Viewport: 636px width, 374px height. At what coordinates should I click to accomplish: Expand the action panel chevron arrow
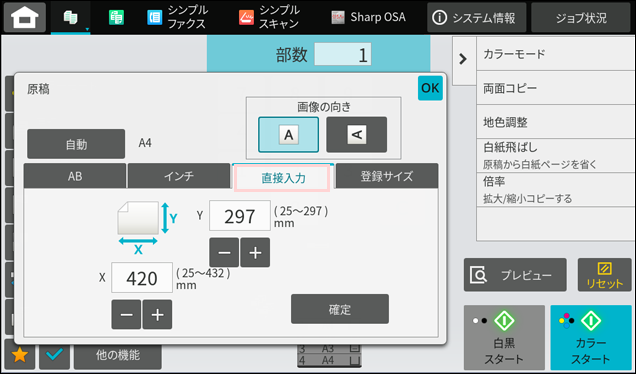[463, 60]
